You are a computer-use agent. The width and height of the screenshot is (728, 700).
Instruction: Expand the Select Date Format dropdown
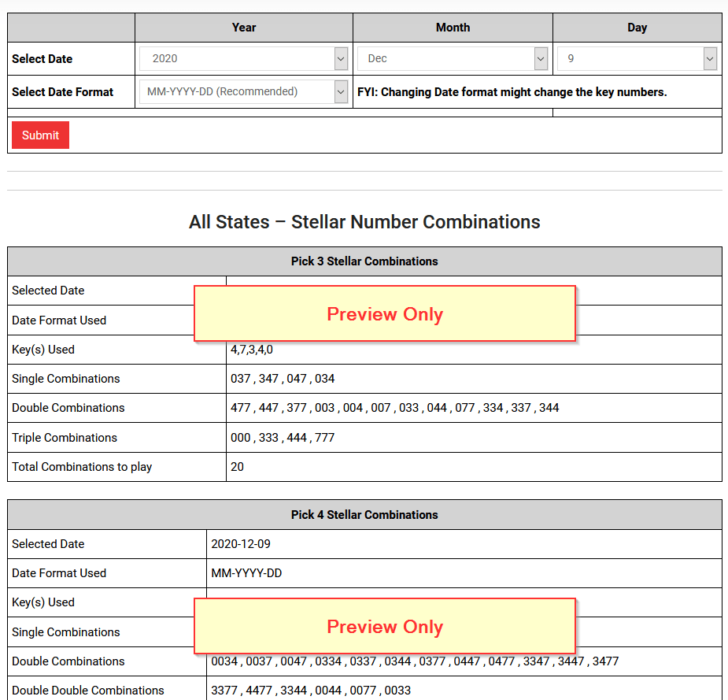point(244,91)
